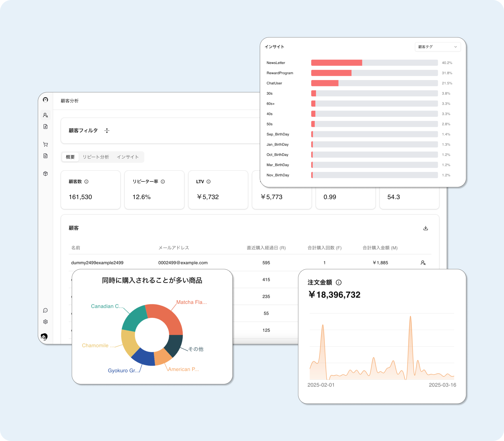
Task: Sort by 合計購入金額 (M) column header
Action: pyautogui.click(x=380, y=248)
